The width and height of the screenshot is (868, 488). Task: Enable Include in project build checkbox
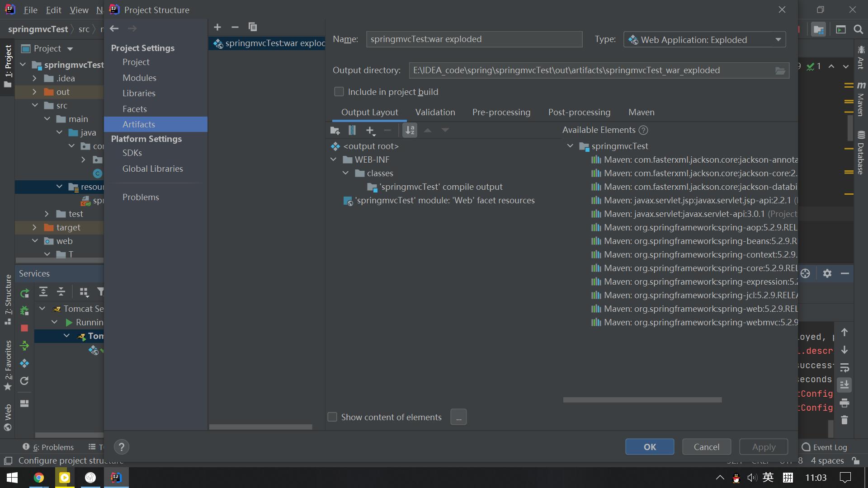pos(339,92)
